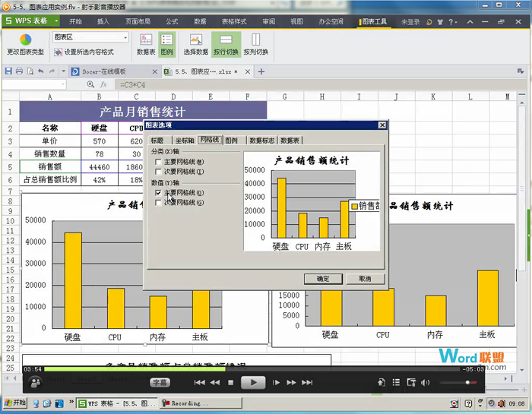Add a new document tab with plus
Image resolution: width=532 pixels, height=414 pixels.
pos(261,71)
